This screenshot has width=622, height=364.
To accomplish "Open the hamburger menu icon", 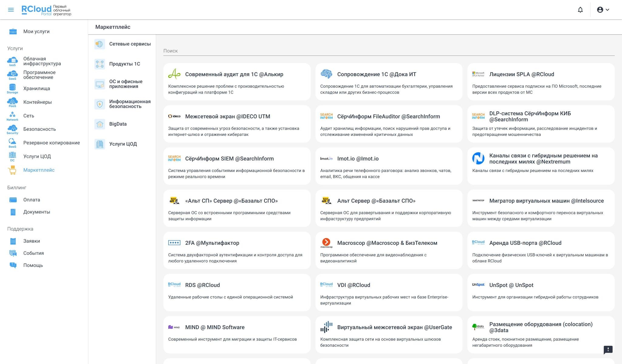I will click(11, 10).
